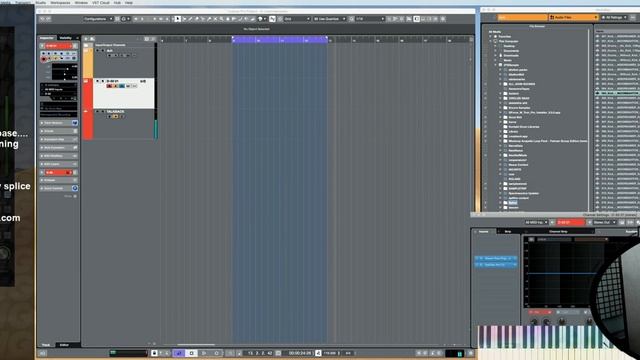The width and height of the screenshot is (640, 360).
Task: Open the Quick Controls power icon
Action: [x=75, y=188]
